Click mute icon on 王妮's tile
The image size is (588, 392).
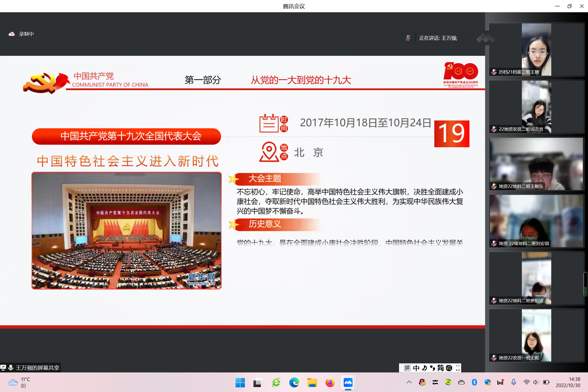tap(494, 358)
